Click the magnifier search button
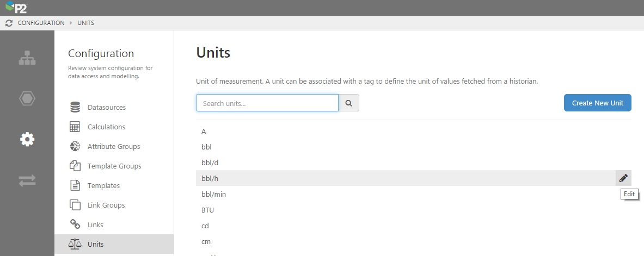 [349, 103]
